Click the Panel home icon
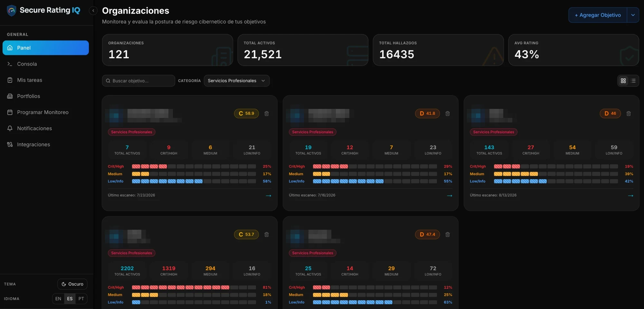This screenshot has height=309, width=644. 10,48
